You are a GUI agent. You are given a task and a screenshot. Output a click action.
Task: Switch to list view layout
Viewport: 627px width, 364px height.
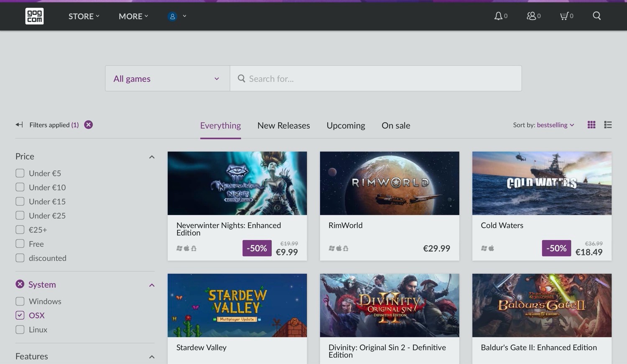click(608, 125)
